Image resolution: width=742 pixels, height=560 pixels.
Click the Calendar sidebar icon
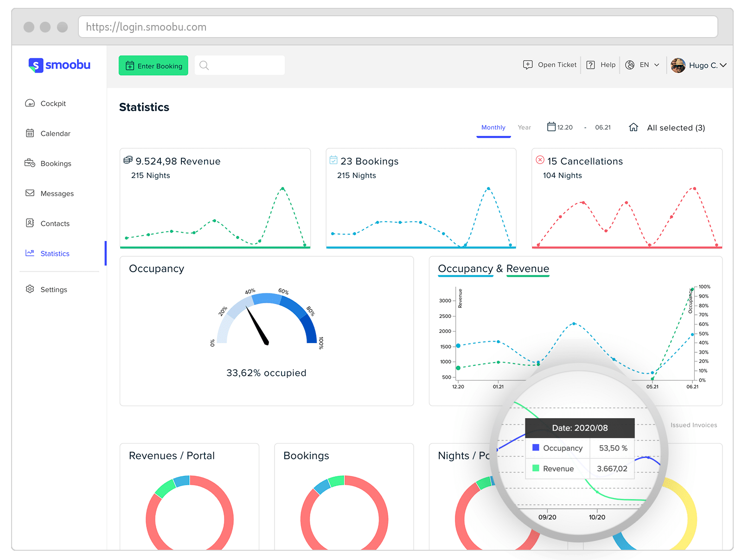click(x=30, y=133)
